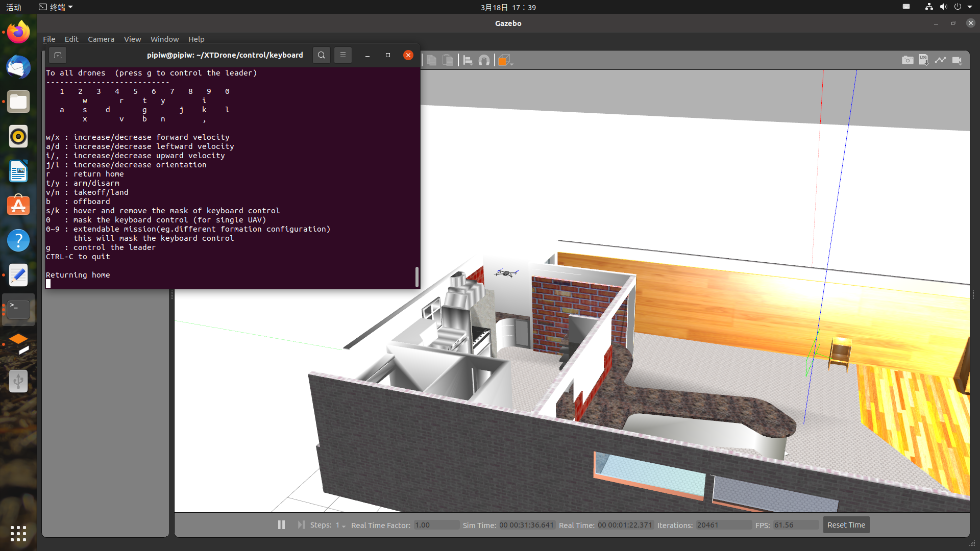The width and height of the screenshot is (980, 551).
Task: Click the terminal scrollbar
Action: (x=416, y=277)
